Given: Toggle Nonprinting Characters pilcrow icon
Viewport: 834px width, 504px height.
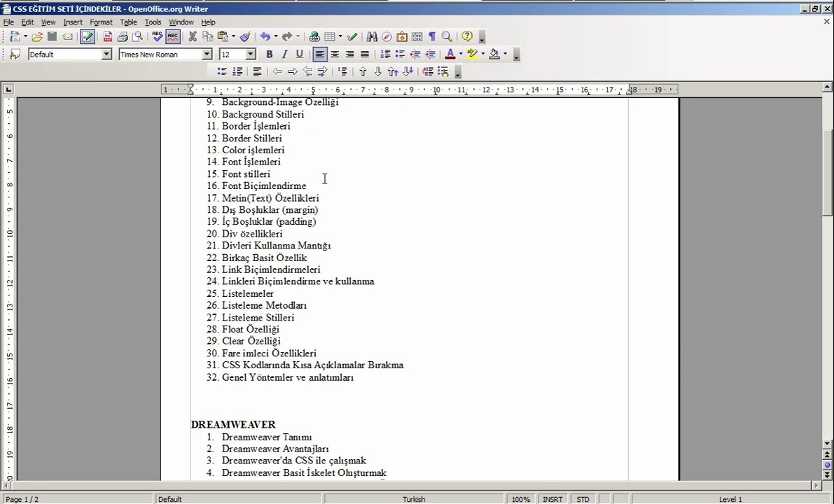Looking at the screenshot, I should [432, 36].
